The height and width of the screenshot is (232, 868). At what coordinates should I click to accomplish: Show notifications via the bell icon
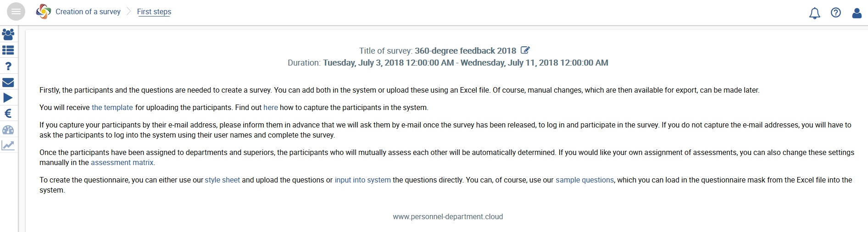(814, 13)
